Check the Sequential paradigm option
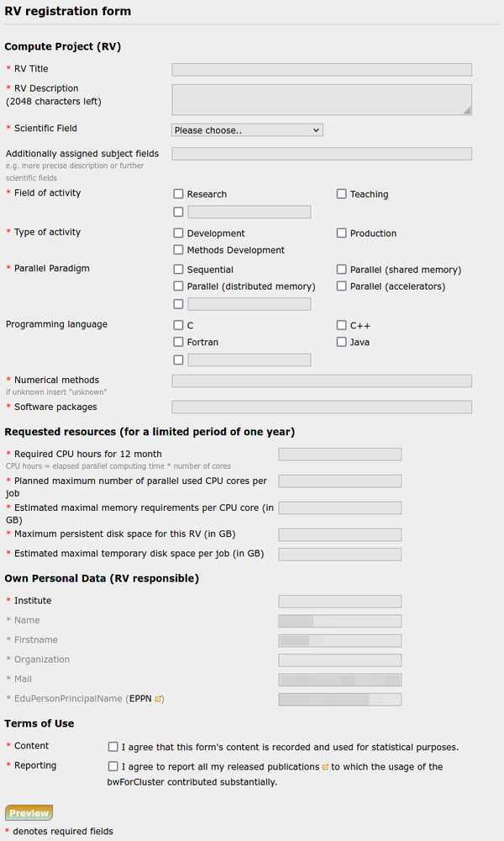This screenshot has width=504, height=841. [178, 269]
